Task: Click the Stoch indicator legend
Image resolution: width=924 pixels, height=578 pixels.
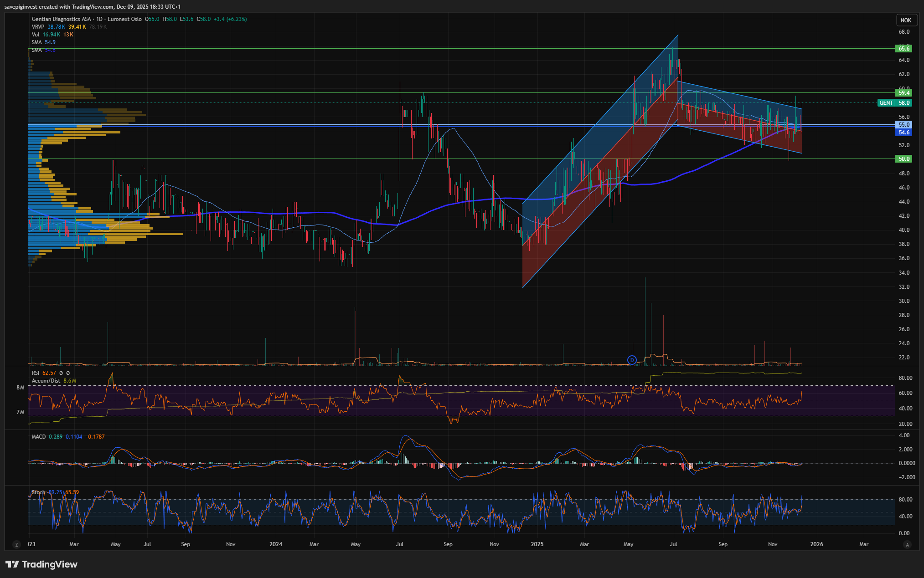Action: [x=39, y=492]
